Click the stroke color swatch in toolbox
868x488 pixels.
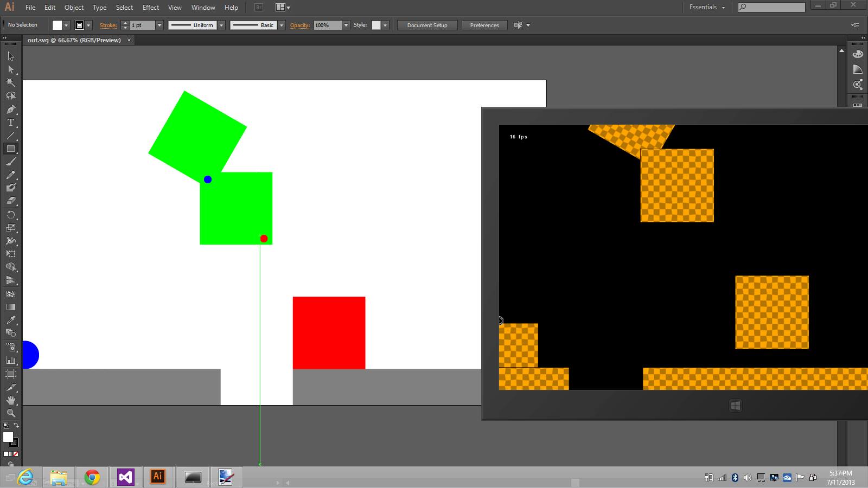[14, 442]
